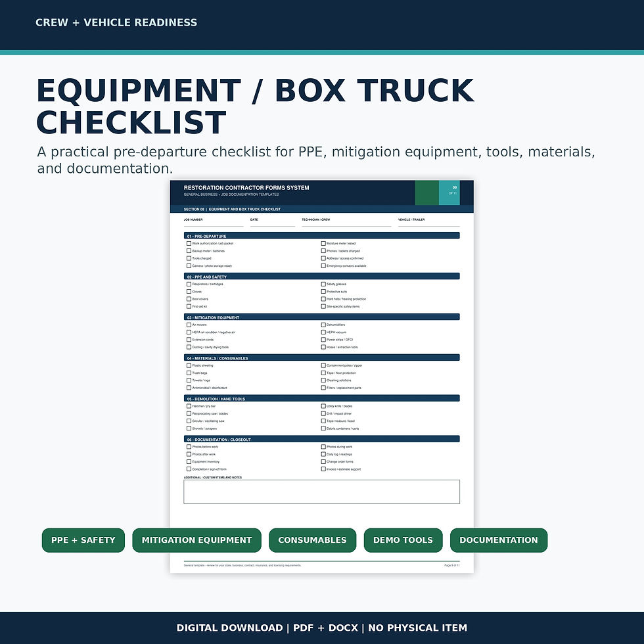Tick HEPA air scrubber / negative air

[189, 333]
